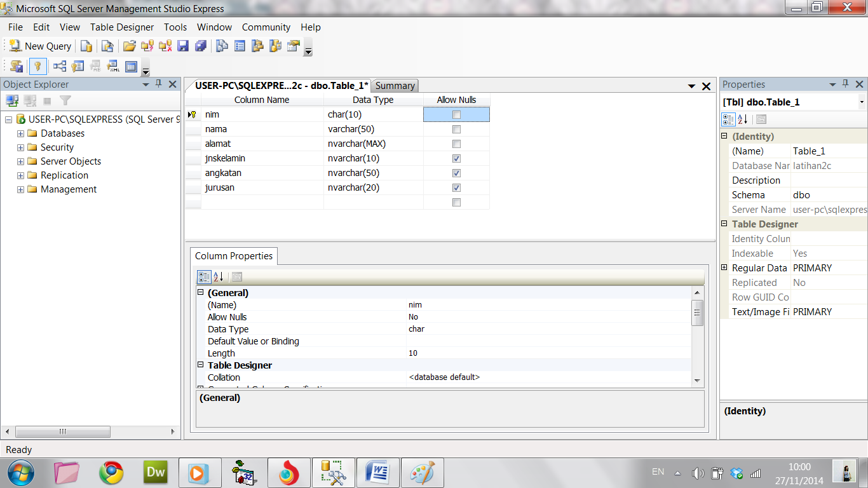The image size is (868, 488).
Task: Toggle Allow Nulls for alamat column
Action: click(456, 144)
